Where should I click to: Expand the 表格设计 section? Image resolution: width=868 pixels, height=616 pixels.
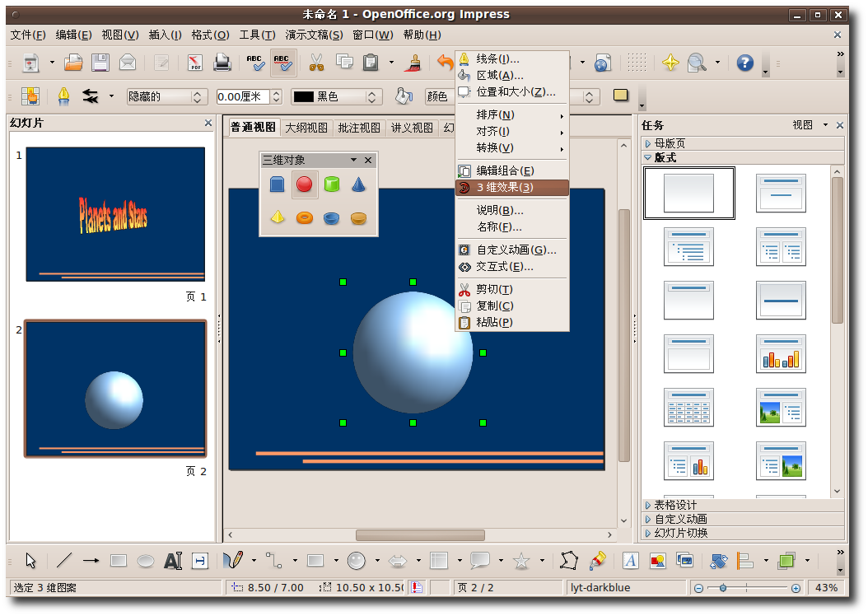[743, 505]
